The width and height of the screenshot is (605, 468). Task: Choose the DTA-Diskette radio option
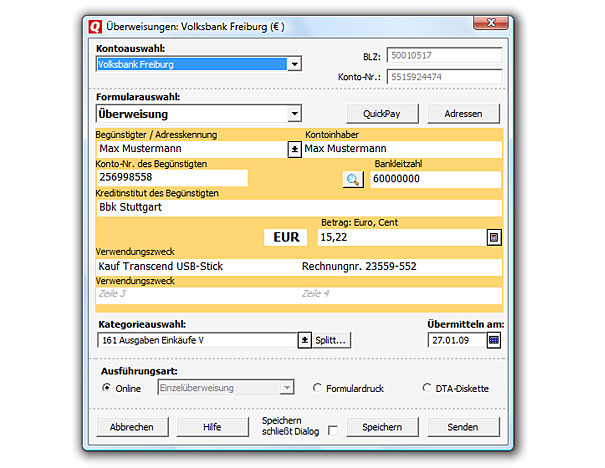427,388
